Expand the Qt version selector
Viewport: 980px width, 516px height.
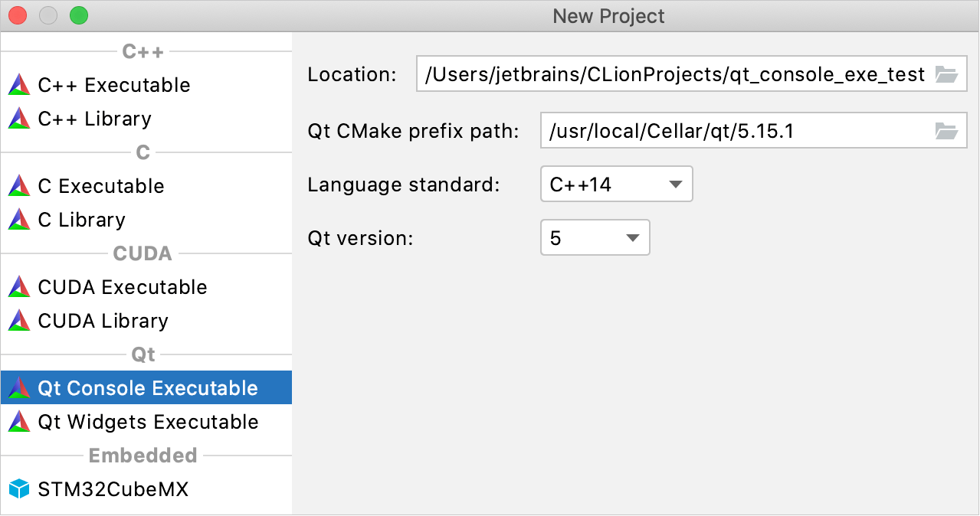pyautogui.click(x=634, y=237)
